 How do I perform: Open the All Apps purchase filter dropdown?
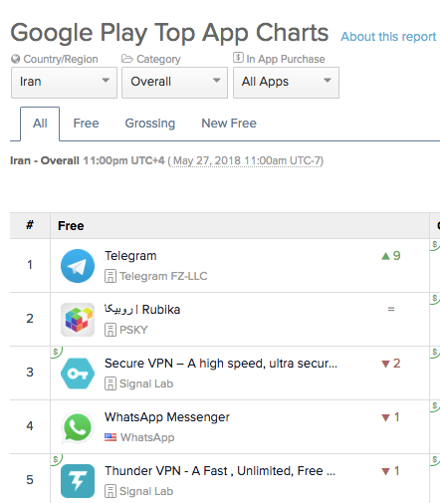[x=286, y=83]
